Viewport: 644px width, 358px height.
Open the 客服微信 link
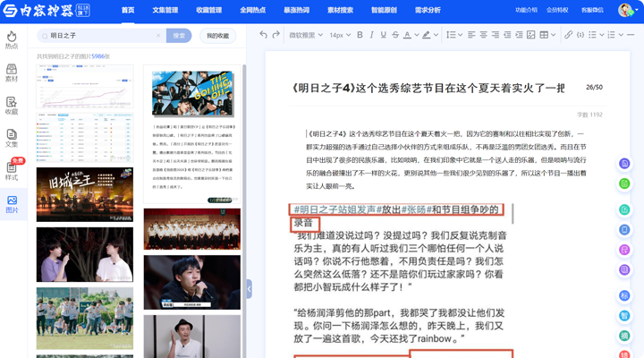tap(592, 10)
